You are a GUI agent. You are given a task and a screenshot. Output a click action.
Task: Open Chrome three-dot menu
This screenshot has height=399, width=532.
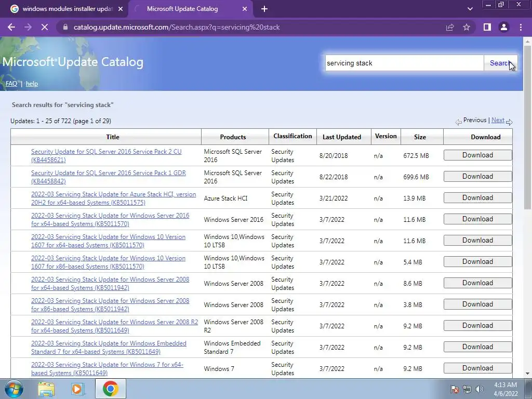point(521,27)
